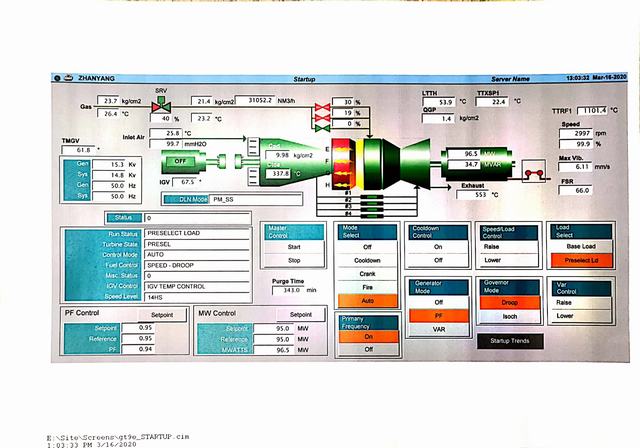Click Speed/Load Control Lower
The width and height of the screenshot is (640, 448).
coord(509,260)
